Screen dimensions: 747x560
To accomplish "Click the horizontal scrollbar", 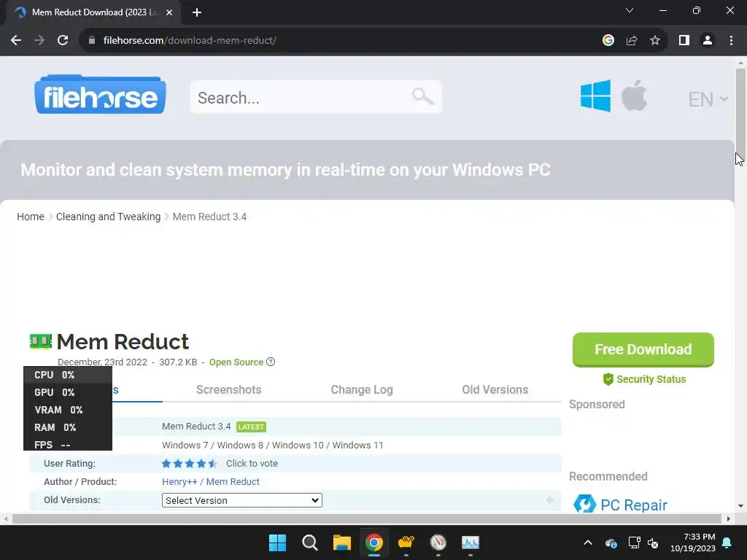I will (x=367, y=518).
